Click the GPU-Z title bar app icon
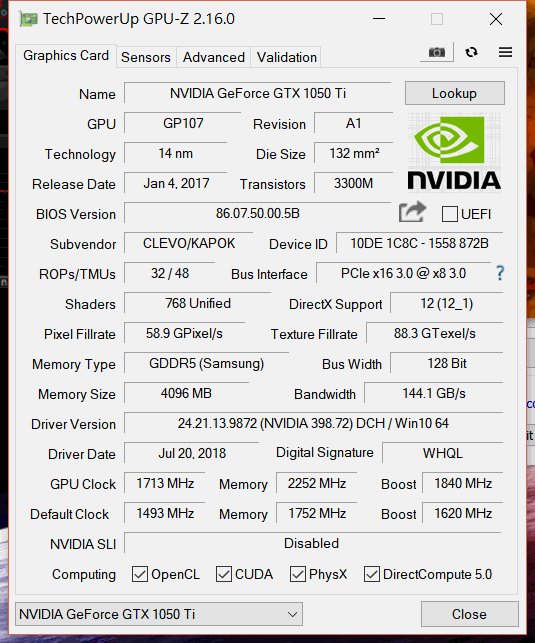 pos(28,19)
